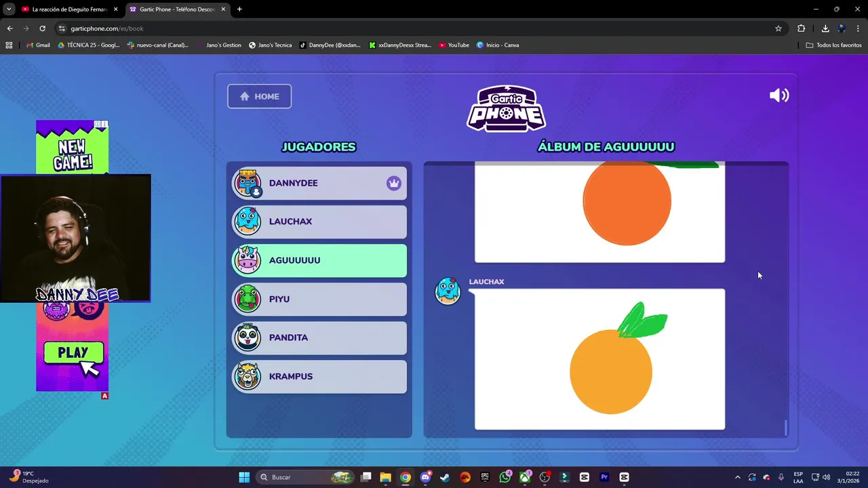Viewport: 868px width, 488px height.
Task: Open the ESP LAA language switcher
Action: (798, 477)
